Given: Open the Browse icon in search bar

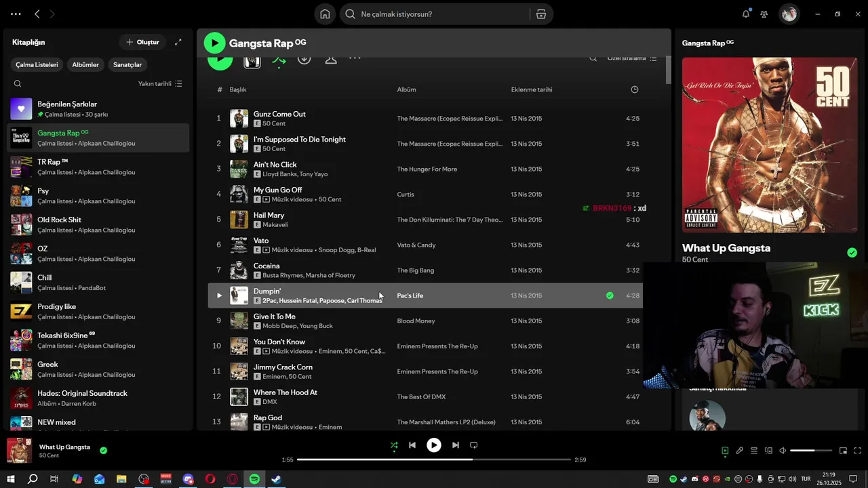Looking at the screenshot, I should 541,14.
